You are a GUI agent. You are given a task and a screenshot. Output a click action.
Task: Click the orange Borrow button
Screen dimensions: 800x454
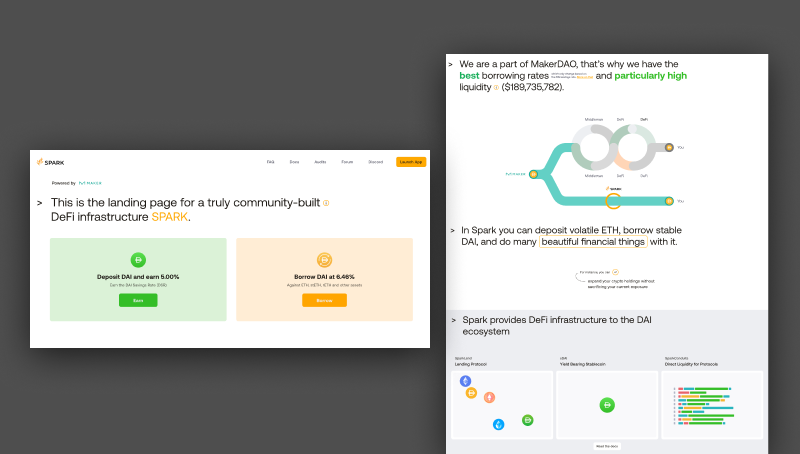tap(324, 300)
